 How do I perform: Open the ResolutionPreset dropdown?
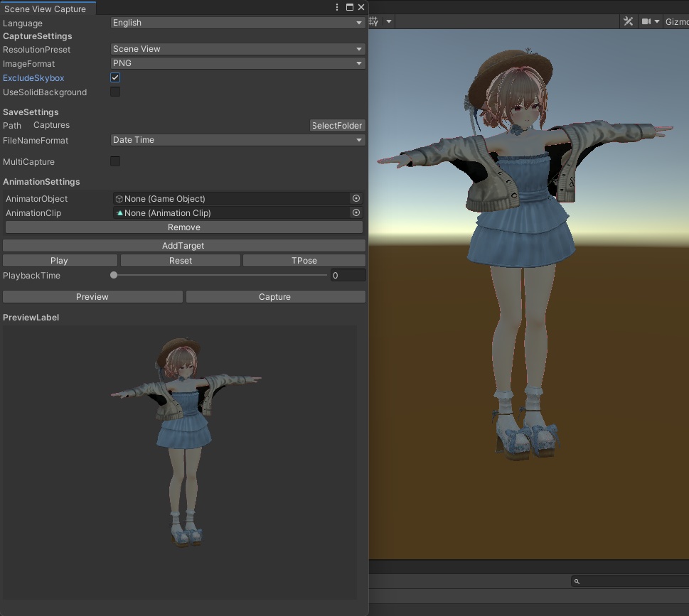(237, 48)
